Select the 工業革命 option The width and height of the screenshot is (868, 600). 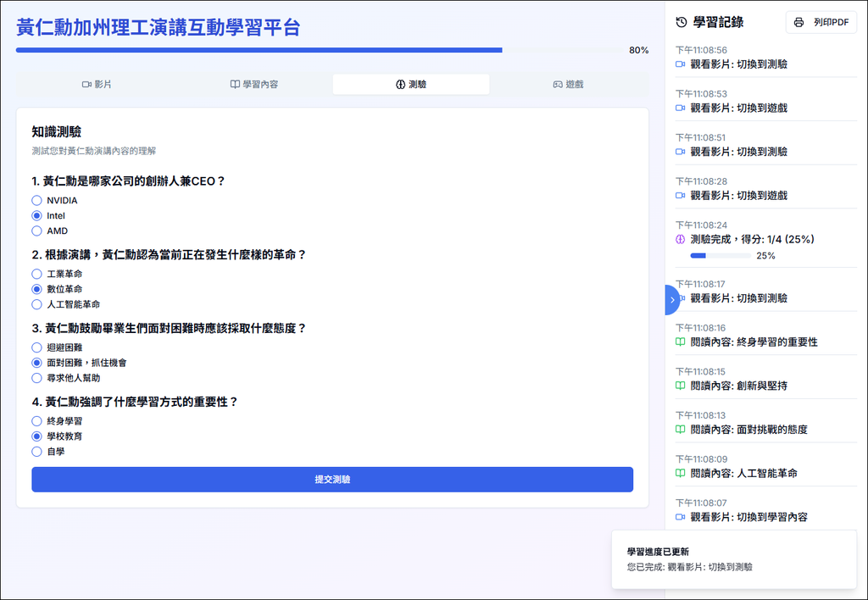36,274
